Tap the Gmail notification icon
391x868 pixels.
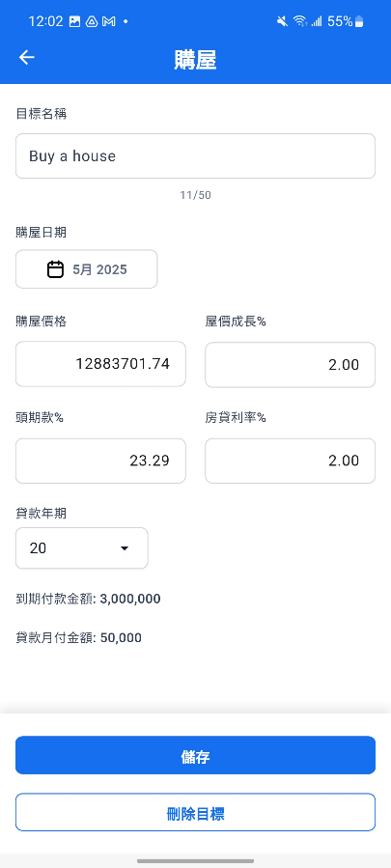tap(109, 21)
